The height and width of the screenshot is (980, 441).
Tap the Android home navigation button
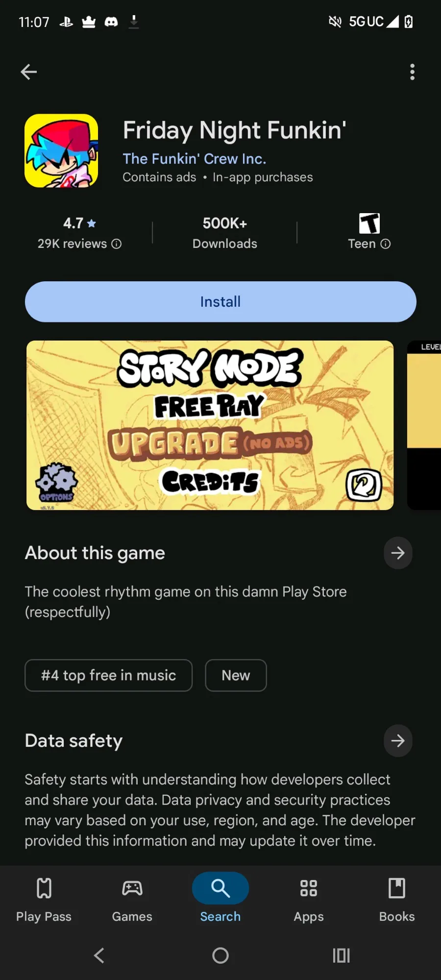coord(220,955)
